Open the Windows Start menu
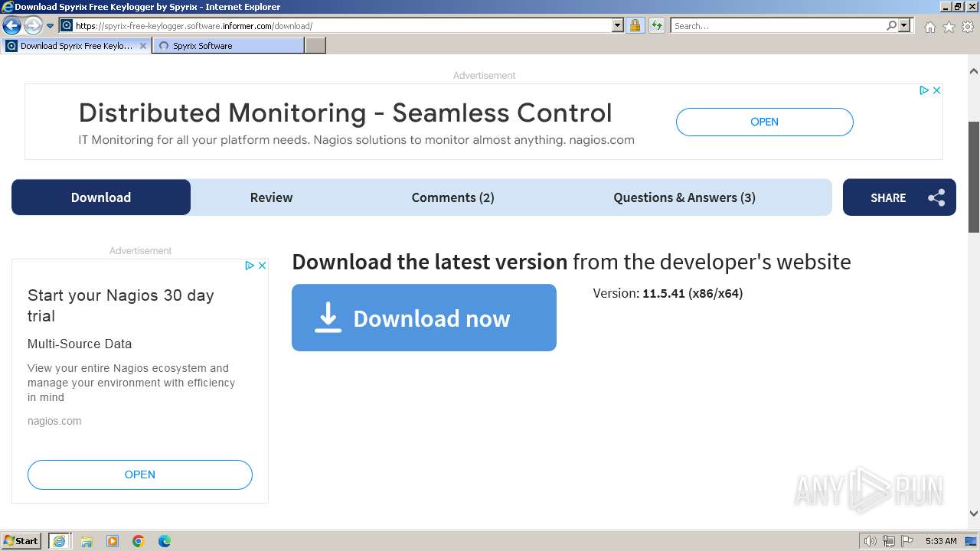The height and width of the screenshot is (551, 980). pos(21,541)
